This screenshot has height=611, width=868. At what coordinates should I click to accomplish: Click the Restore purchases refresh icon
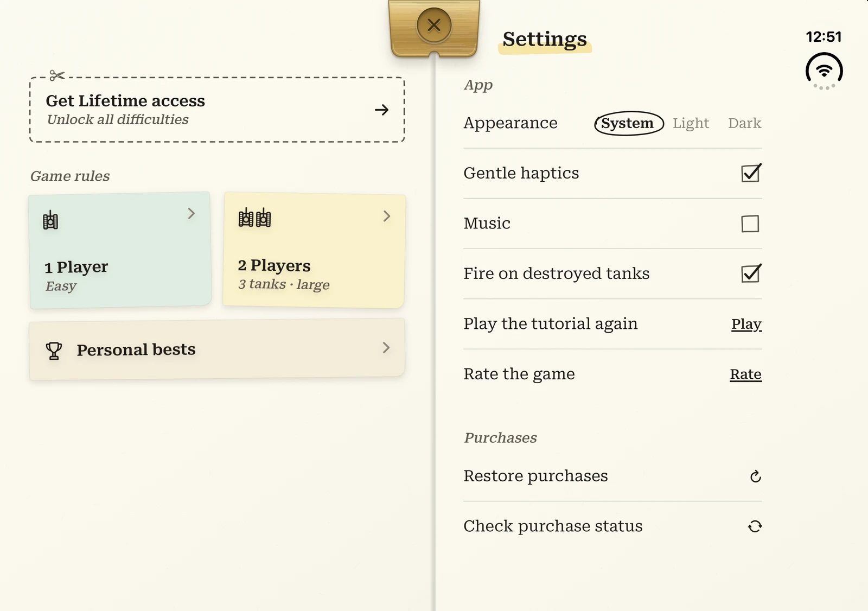[x=755, y=476]
